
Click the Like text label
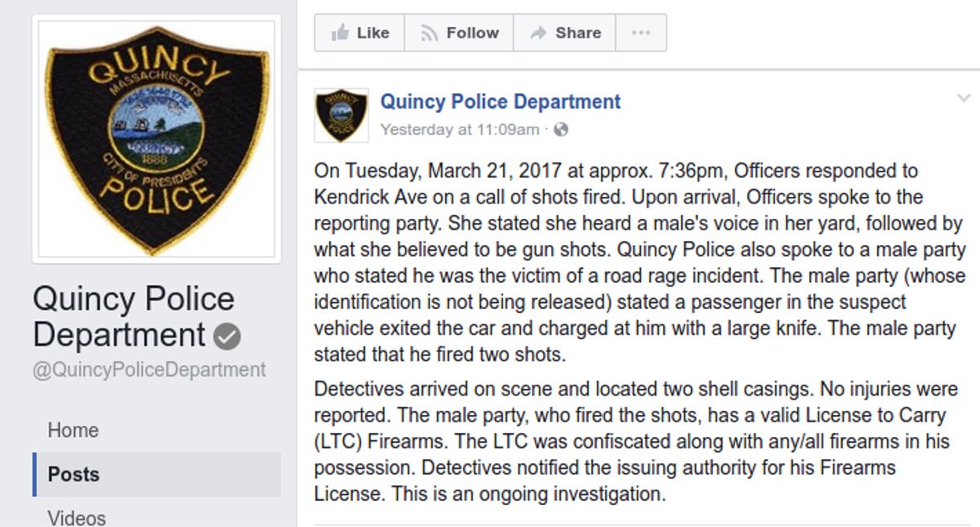(373, 33)
